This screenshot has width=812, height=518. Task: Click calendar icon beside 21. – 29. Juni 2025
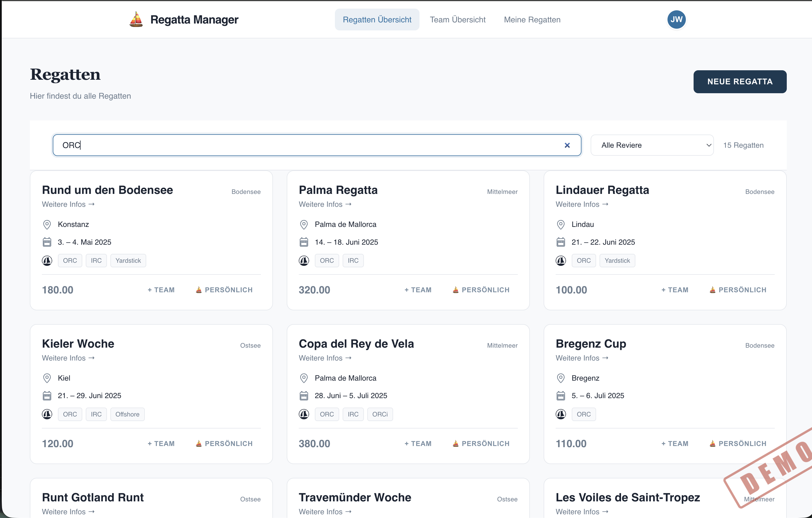coord(47,396)
